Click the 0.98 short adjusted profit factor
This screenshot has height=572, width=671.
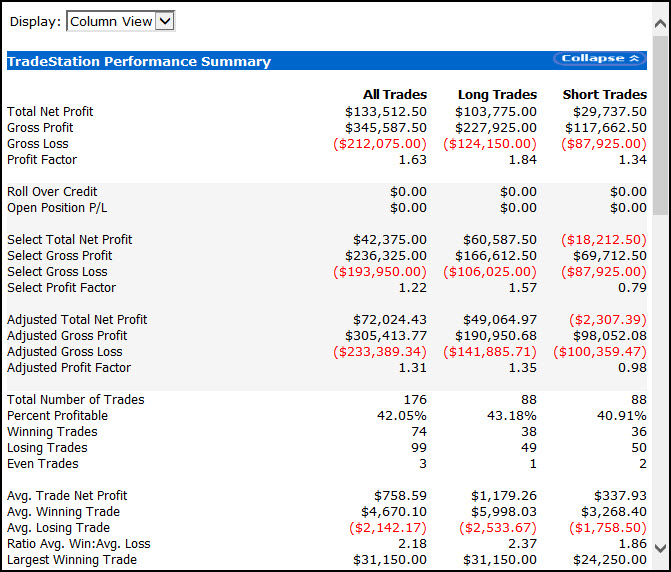point(632,368)
